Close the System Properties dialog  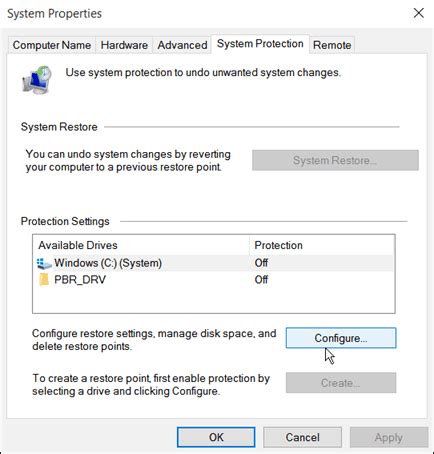419,13
